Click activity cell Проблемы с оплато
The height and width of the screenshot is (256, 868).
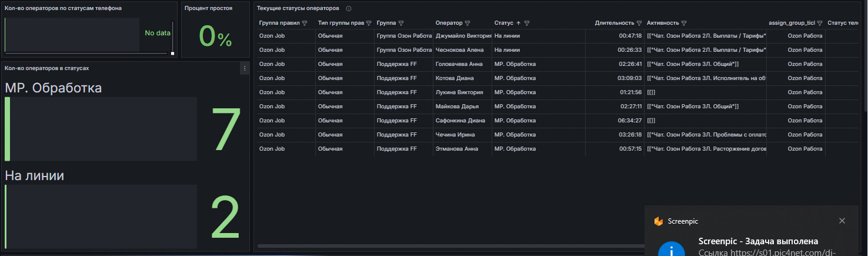(706, 135)
